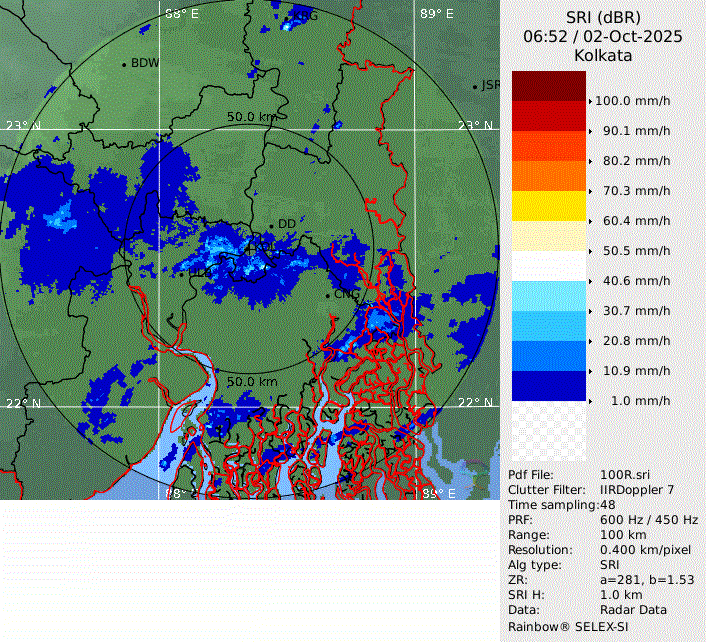
Task: Click the lower 50.0 km range ring label
Action: (251, 382)
